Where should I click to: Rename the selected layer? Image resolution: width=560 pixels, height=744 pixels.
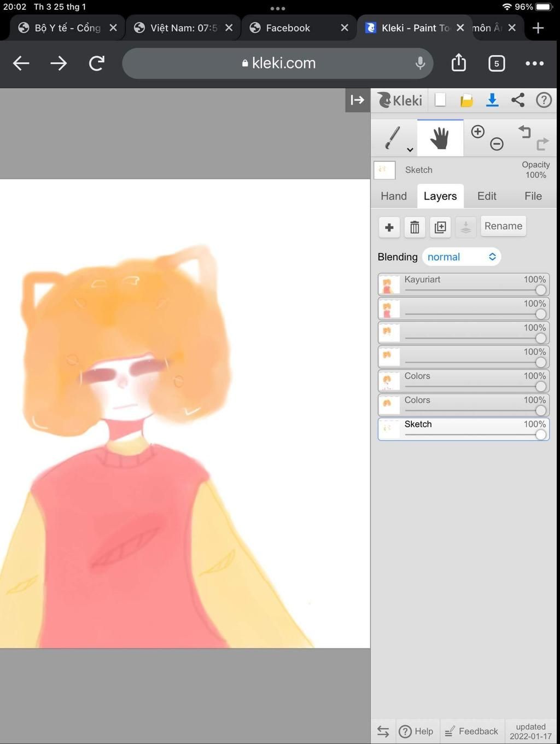[x=503, y=226]
